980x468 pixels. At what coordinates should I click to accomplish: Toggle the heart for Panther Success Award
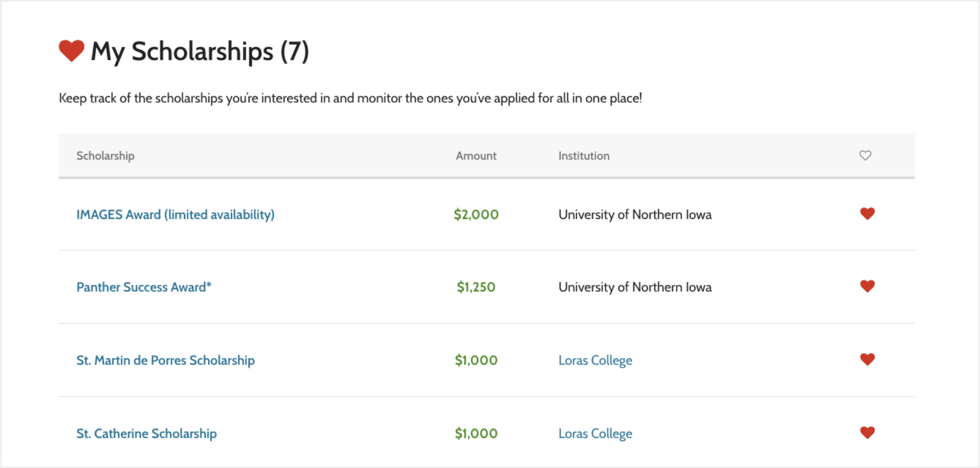click(867, 286)
